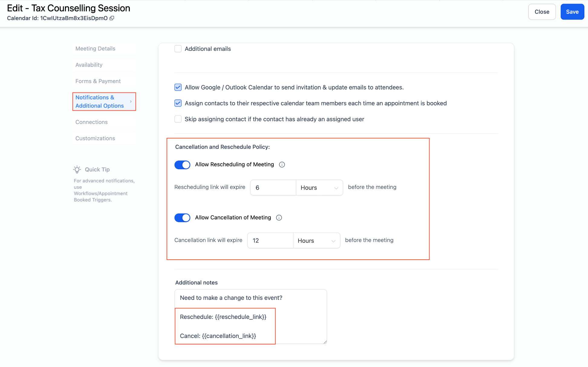The height and width of the screenshot is (367, 588).
Task: Go to Forms & Payment section
Action: pyautogui.click(x=98, y=81)
